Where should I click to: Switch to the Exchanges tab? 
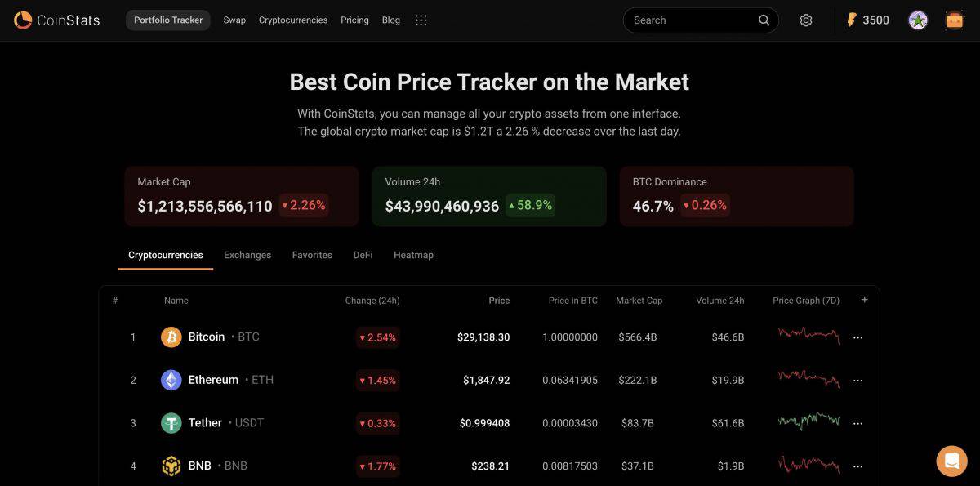click(247, 255)
